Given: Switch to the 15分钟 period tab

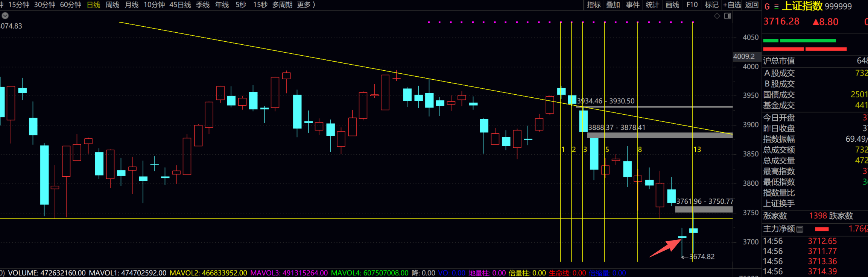Looking at the screenshot, I should pyautogui.click(x=19, y=5).
